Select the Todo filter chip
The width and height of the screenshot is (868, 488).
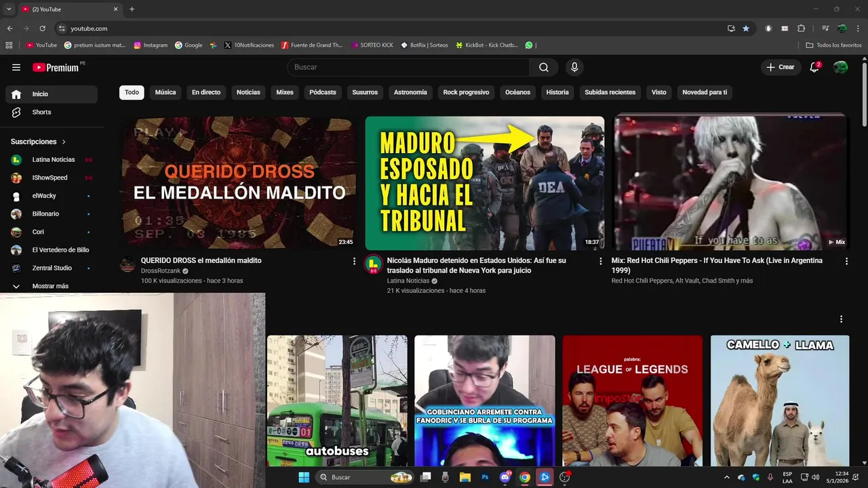pyautogui.click(x=132, y=92)
